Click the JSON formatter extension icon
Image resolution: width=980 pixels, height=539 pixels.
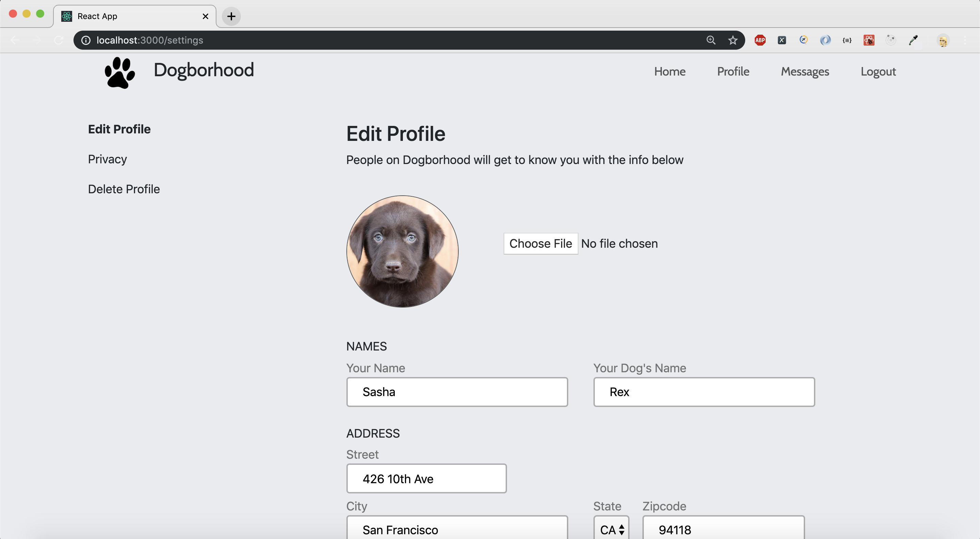847,40
